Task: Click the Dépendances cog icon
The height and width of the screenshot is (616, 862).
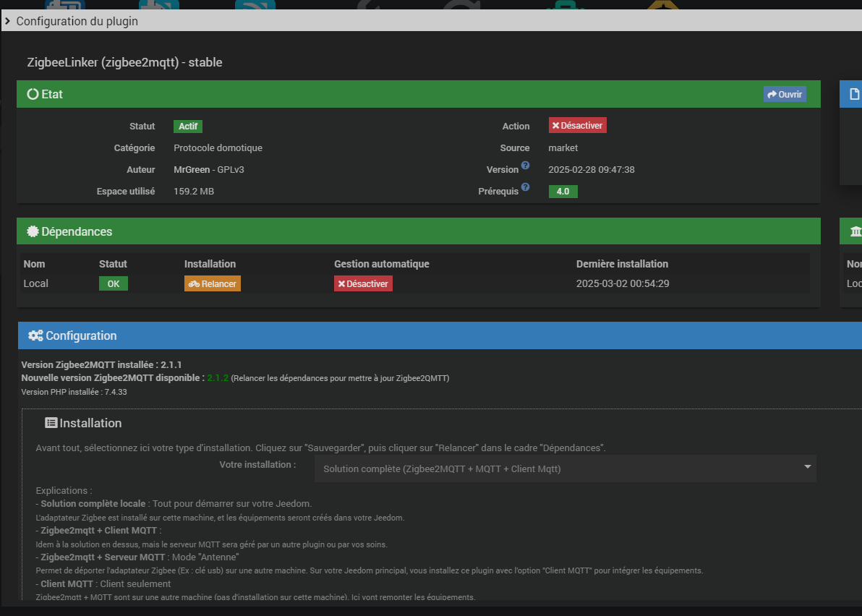Action: pos(33,231)
